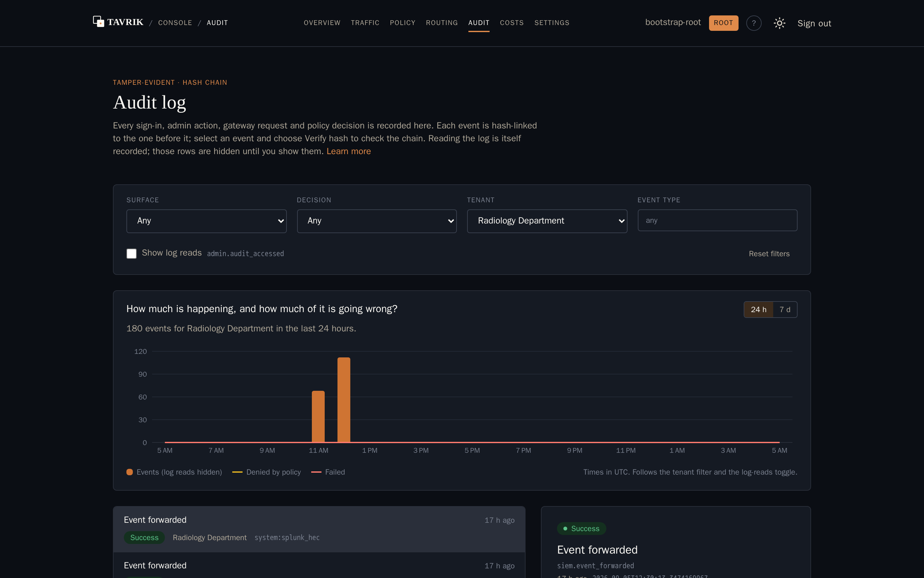The width and height of the screenshot is (924, 578).
Task: Go to the Overview tab
Action: pyautogui.click(x=322, y=23)
